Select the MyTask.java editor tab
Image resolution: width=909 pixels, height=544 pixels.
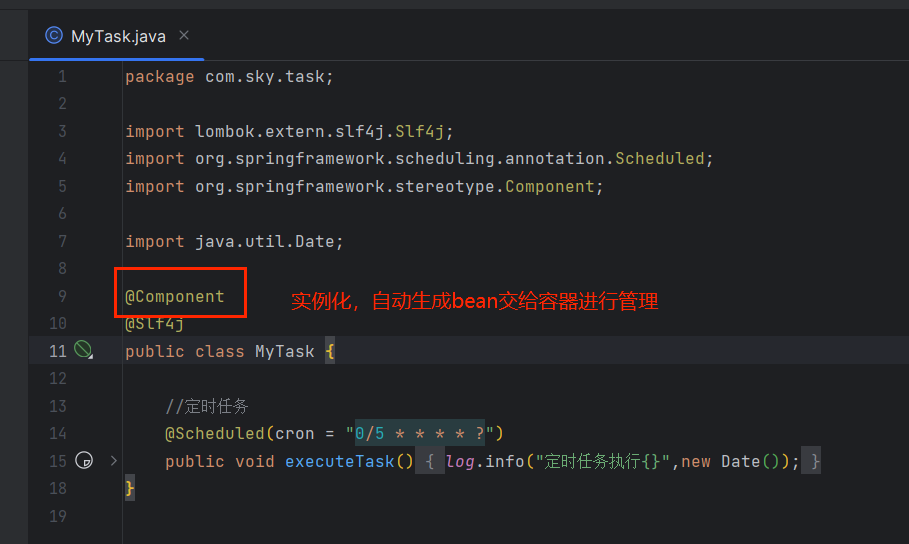coord(117,36)
